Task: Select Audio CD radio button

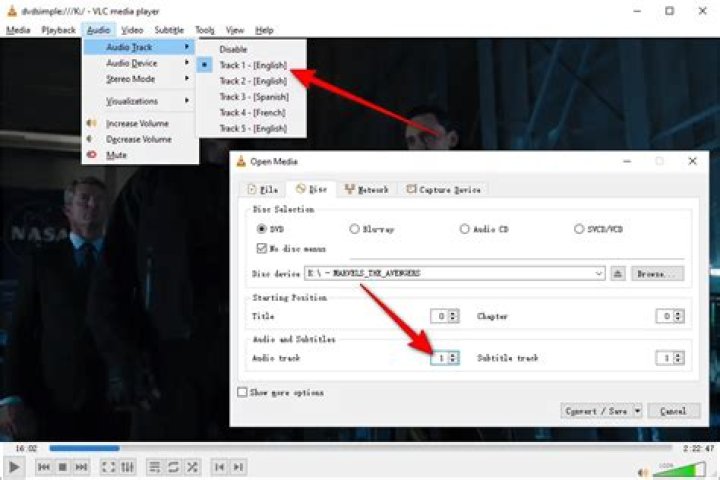Action: point(464,229)
